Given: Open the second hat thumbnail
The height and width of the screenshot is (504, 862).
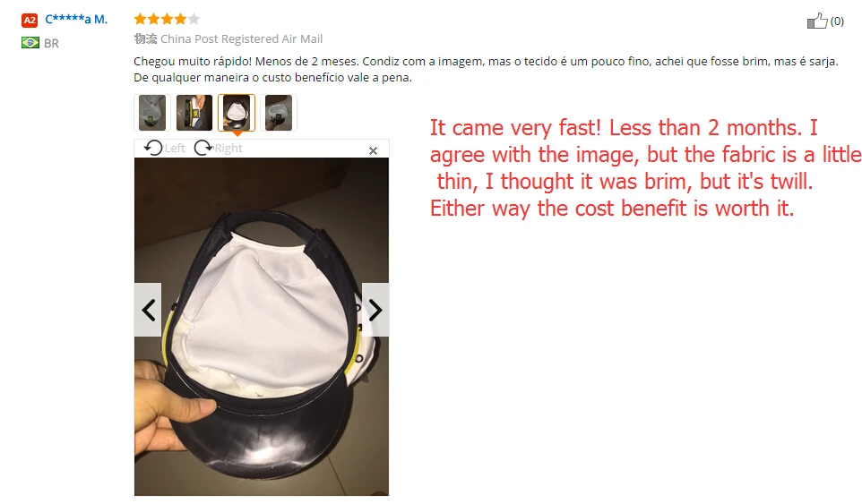Looking at the screenshot, I should pos(194,113).
